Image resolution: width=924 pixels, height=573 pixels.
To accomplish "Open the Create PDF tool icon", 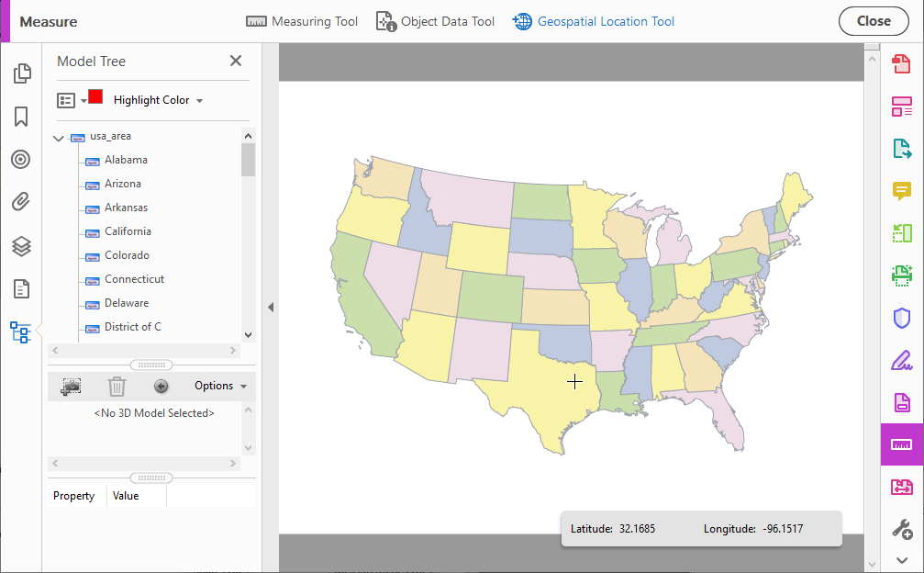I will pyautogui.click(x=902, y=63).
